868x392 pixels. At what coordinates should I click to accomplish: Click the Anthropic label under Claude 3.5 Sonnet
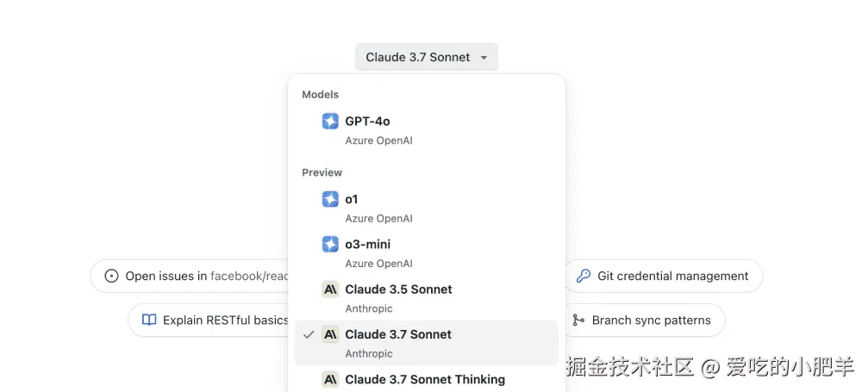(x=369, y=308)
